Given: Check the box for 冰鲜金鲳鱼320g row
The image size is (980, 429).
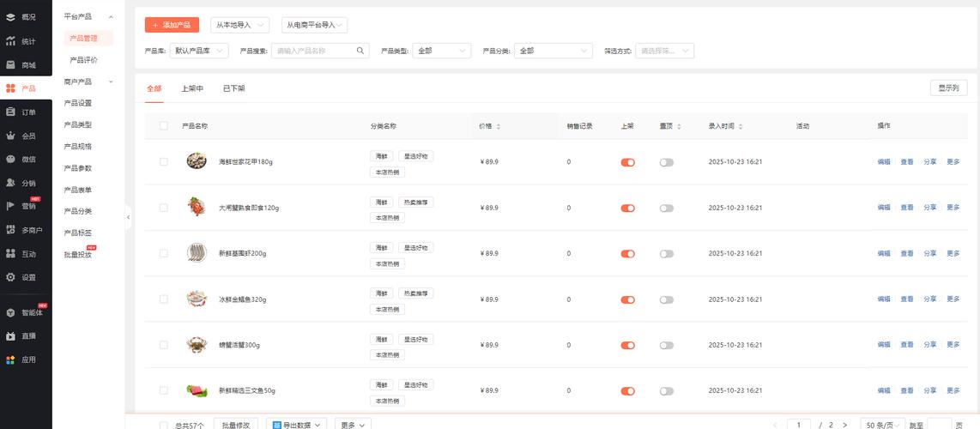Looking at the screenshot, I should 164,299.
